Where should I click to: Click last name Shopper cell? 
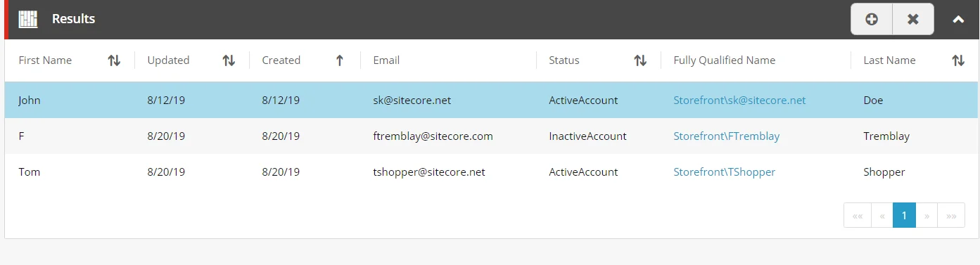pyautogui.click(x=884, y=172)
